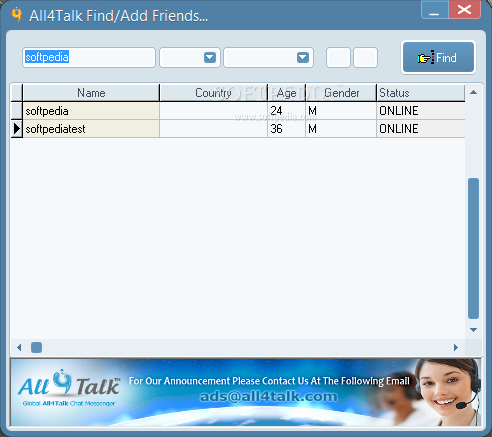Close the Find/Add Friends window
Image resolution: width=492 pixels, height=437 pixels.
464,10
